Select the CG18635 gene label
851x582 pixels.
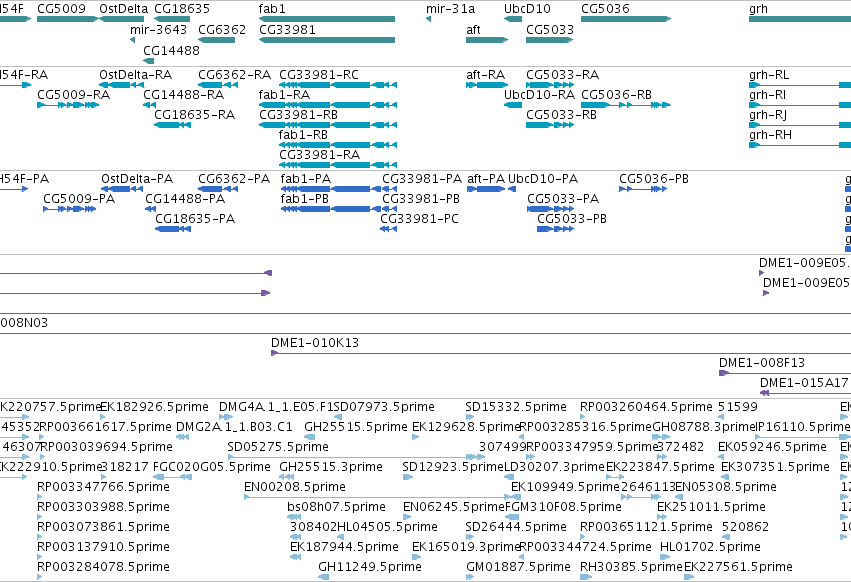(182, 9)
